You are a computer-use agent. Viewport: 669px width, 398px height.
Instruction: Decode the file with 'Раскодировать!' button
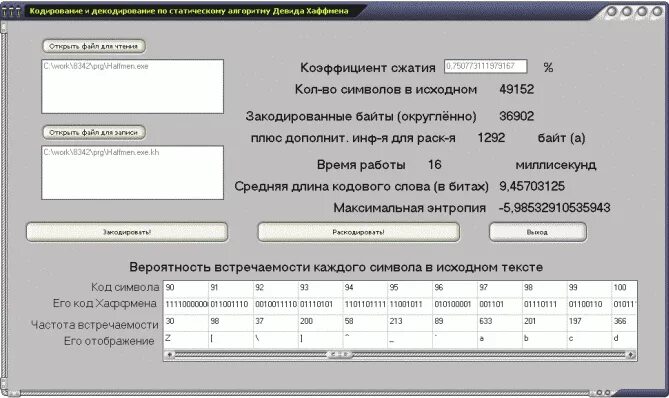[x=358, y=232]
